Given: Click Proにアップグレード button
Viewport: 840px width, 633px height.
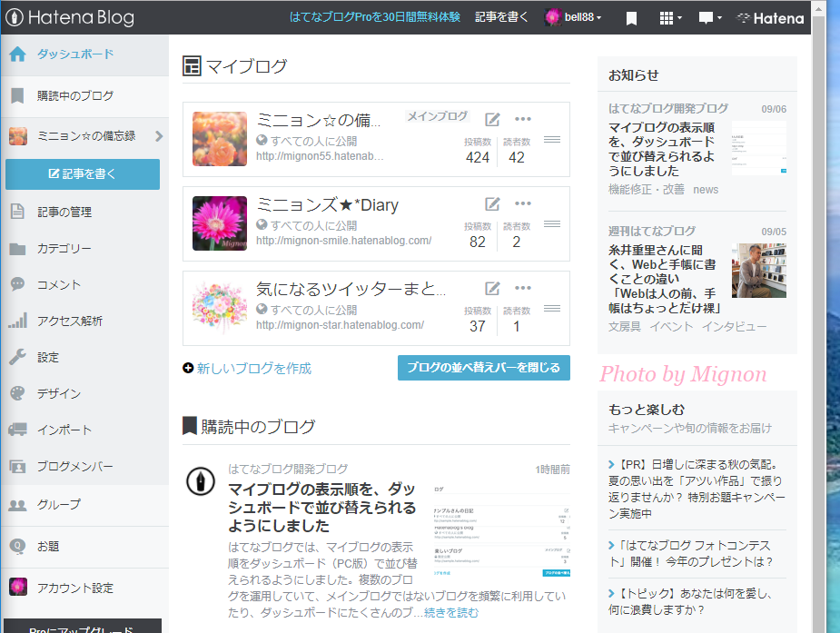Looking at the screenshot, I should pyautogui.click(x=83, y=627).
